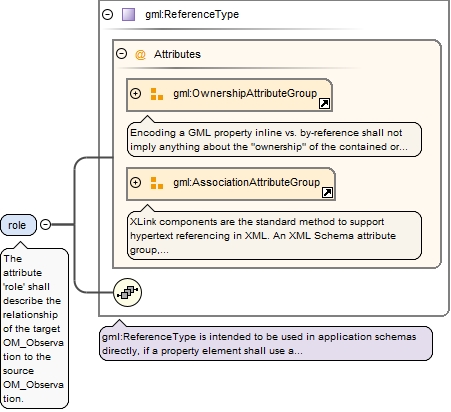This screenshot has width=451, height=412.
Task: Click the purple complex type square icon
Action: (128, 15)
